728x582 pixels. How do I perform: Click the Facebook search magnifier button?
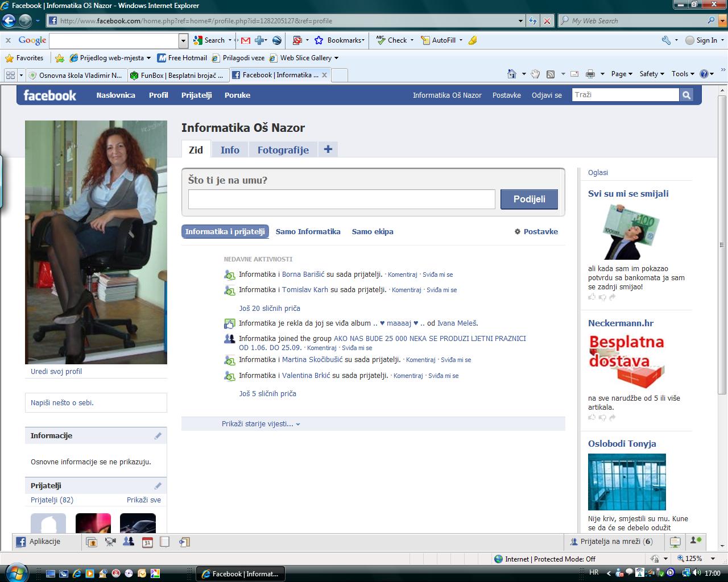tap(687, 95)
